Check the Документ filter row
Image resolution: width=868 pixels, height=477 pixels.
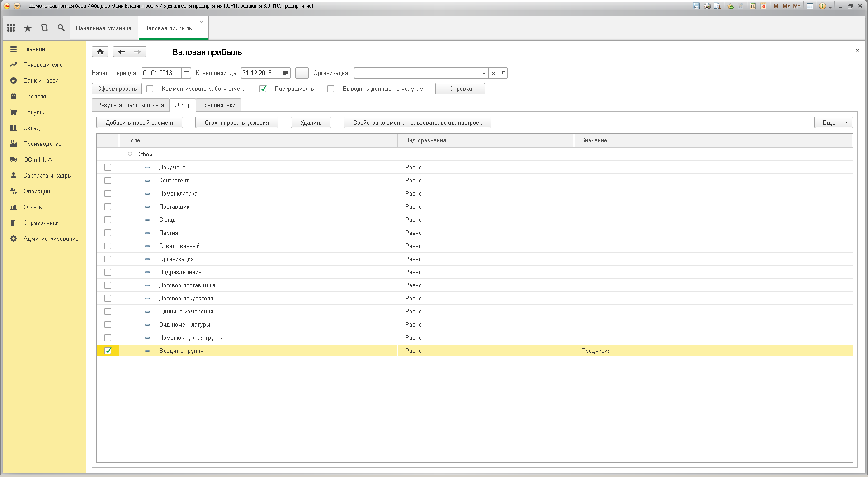pos(108,168)
